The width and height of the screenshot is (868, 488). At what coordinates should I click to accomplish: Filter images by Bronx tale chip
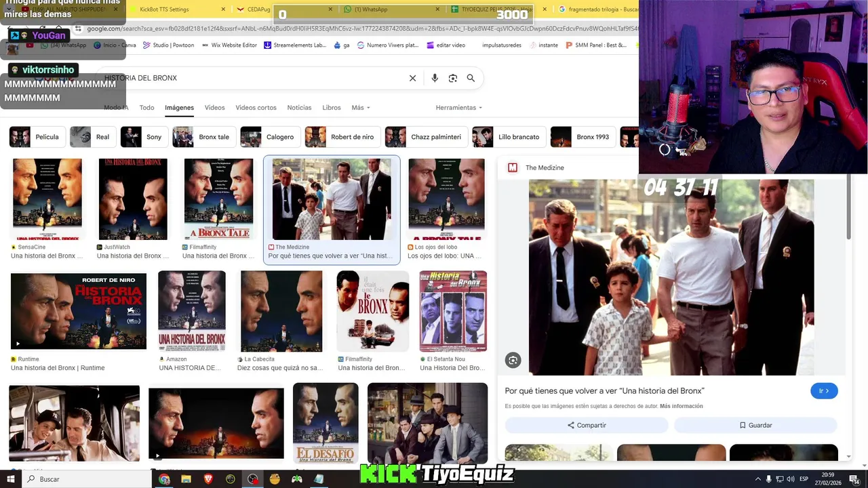(x=203, y=137)
